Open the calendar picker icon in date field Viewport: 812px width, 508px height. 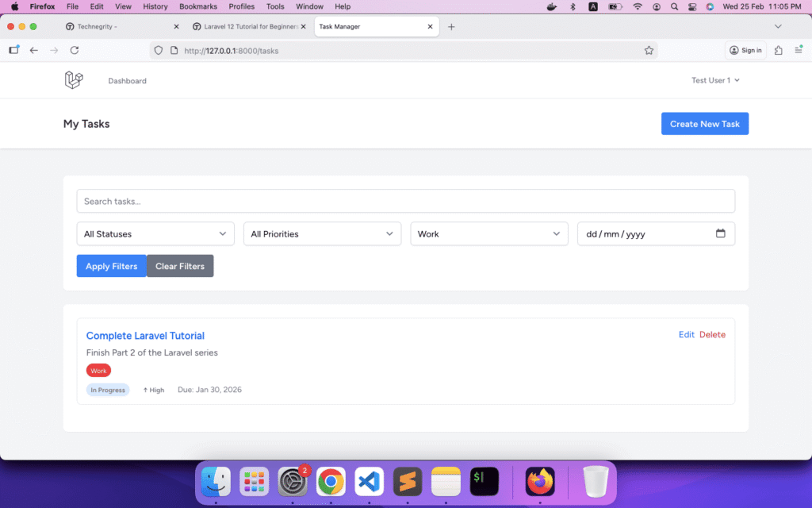(720, 233)
